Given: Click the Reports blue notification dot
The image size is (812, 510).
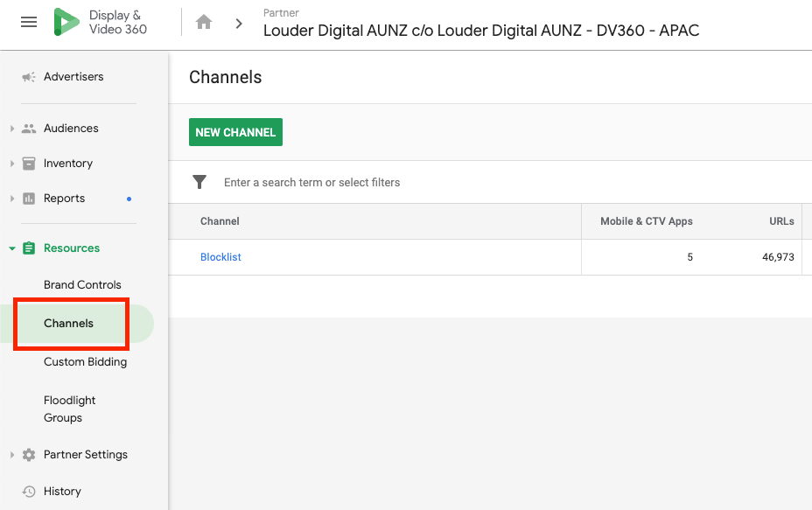Looking at the screenshot, I should (129, 199).
